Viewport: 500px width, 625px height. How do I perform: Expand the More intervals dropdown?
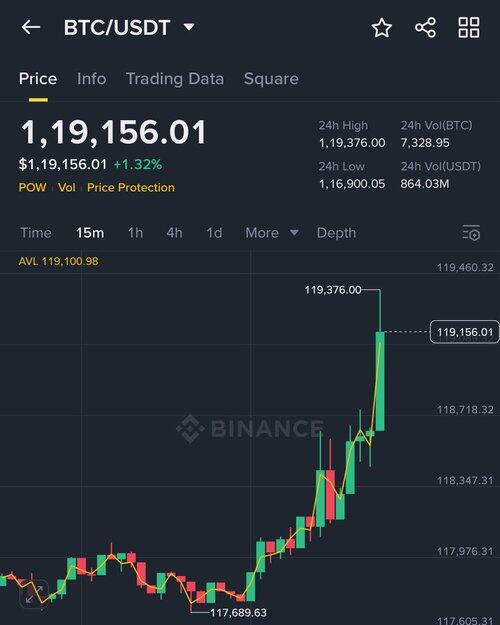point(272,233)
